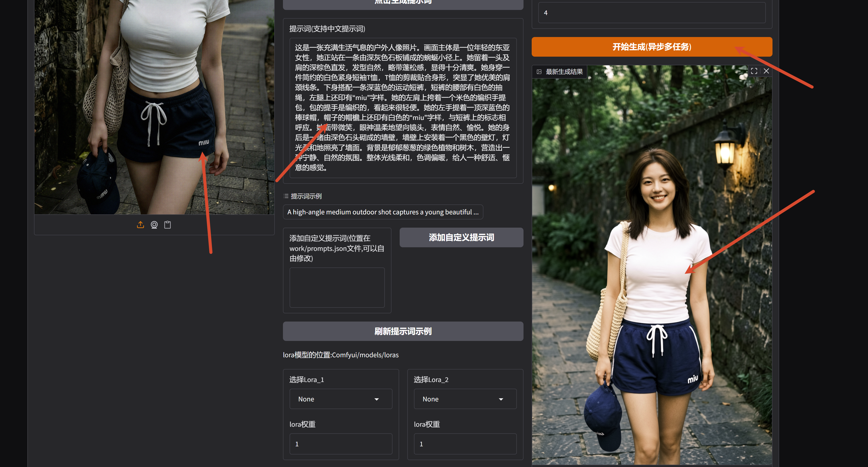Screen dimensions: 868x467
Task: Click the number field containing 4
Action: coord(651,13)
